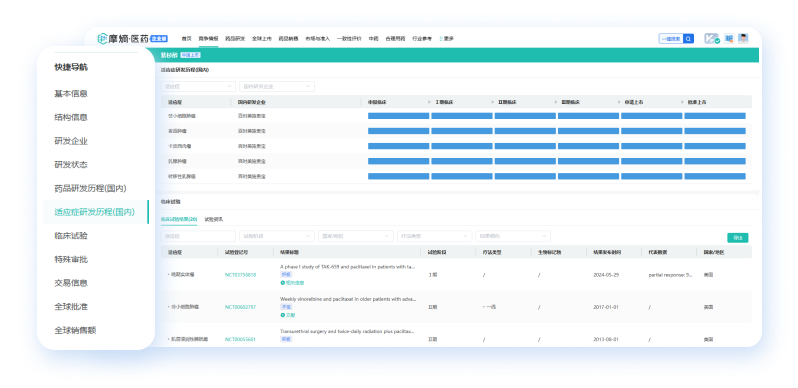Jump to 药品研发历程(国内) in quick navigation
798x388 pixels.
coord(90,188)
